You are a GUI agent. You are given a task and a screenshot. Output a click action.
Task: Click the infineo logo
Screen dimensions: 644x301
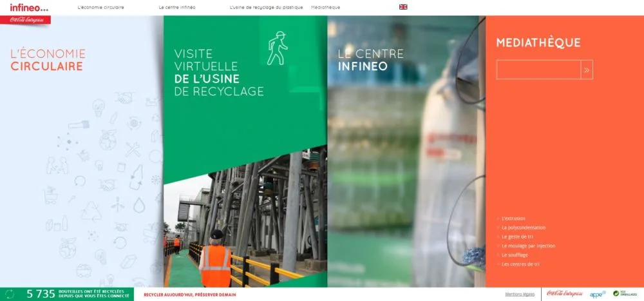coord(29,7)
